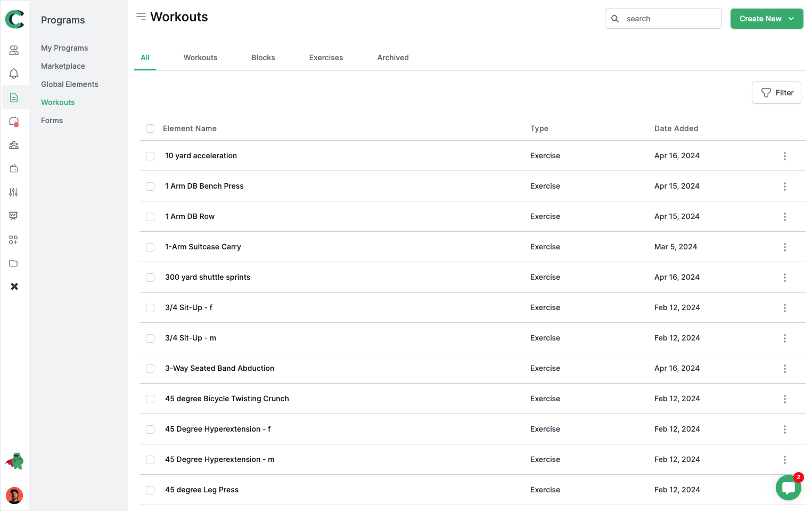Open options menu for 45 Degree Hyperextension - f
Viewport: 812px width, 511px height.
(x=785, y=429)
